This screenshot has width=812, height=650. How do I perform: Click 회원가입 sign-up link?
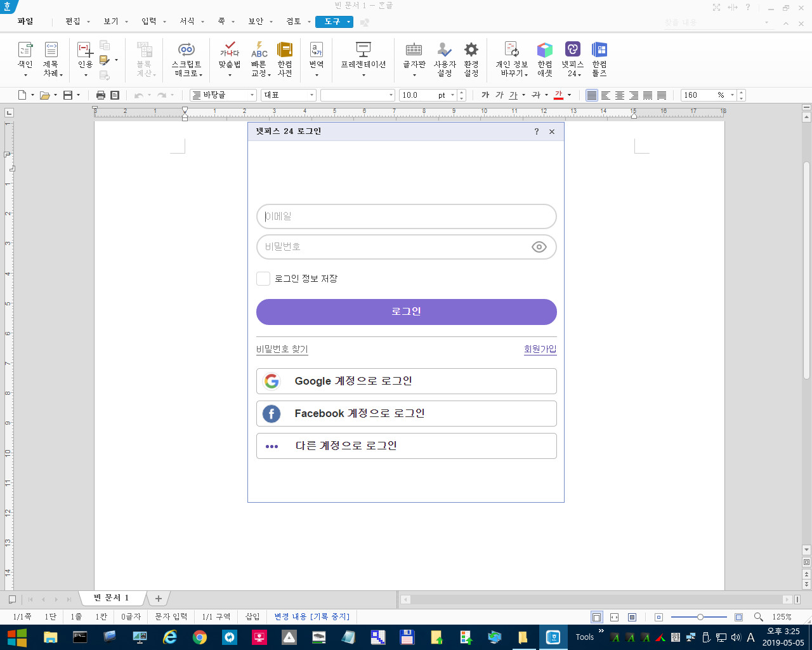pos(540,349)
